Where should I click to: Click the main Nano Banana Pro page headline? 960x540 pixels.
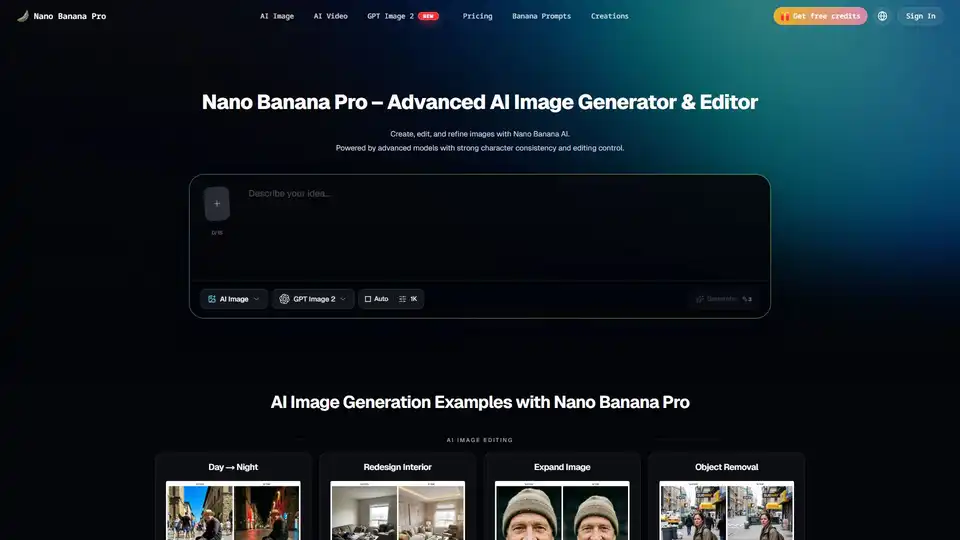point(480,102)
